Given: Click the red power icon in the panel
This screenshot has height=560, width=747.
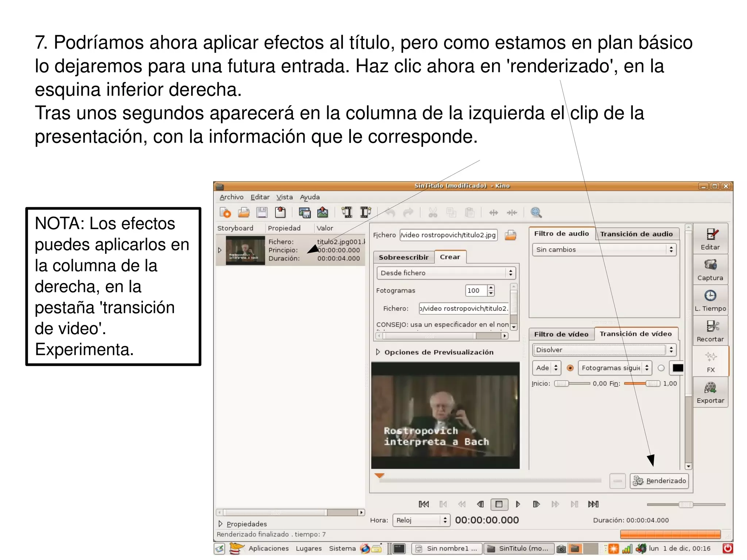Looking at the screenshot, I should [x=728, y=548].
